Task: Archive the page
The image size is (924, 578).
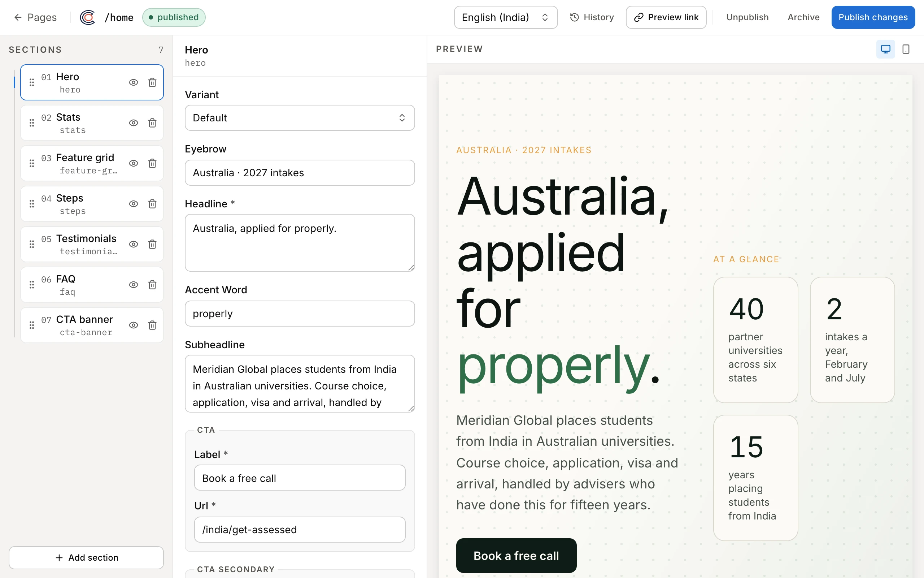Action: (803, 17)
